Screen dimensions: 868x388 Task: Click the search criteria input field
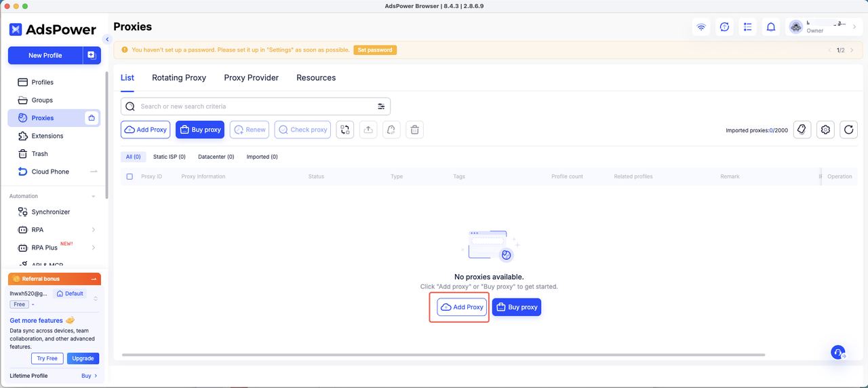[255, 106]
